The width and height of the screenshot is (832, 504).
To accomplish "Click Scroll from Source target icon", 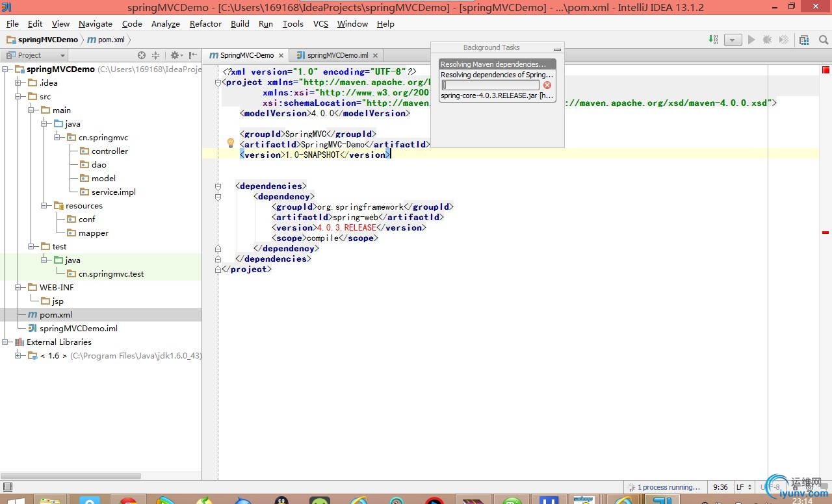I will 142,55.
